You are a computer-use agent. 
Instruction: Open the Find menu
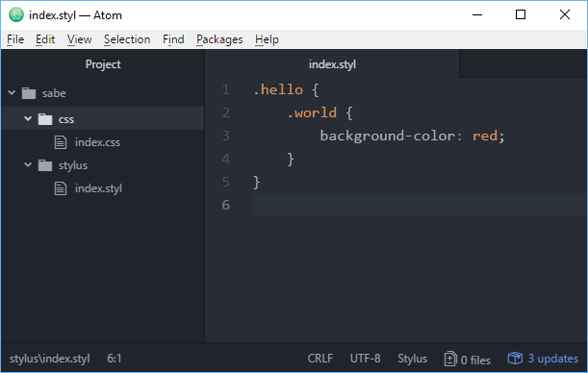pos(173,39)
